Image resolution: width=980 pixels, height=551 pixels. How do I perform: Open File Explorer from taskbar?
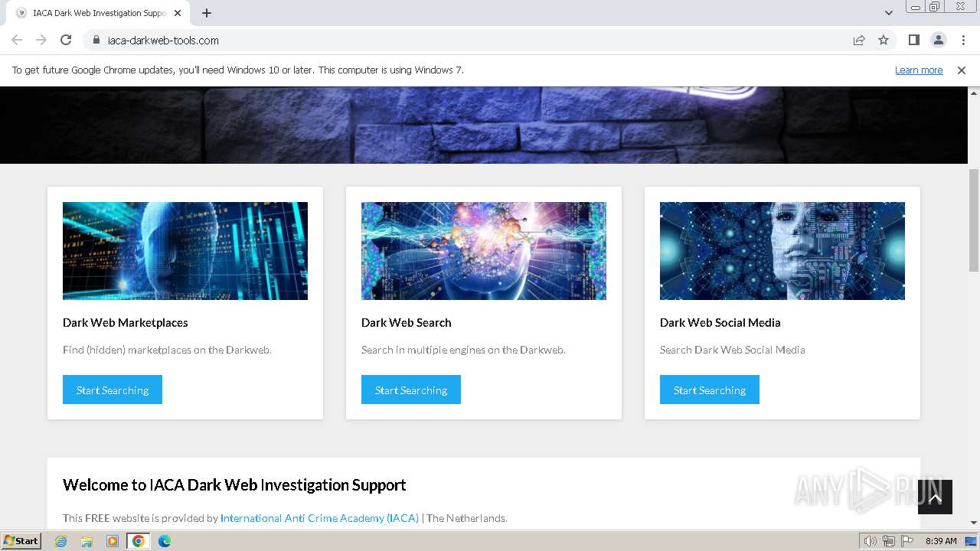click(87, 541)
